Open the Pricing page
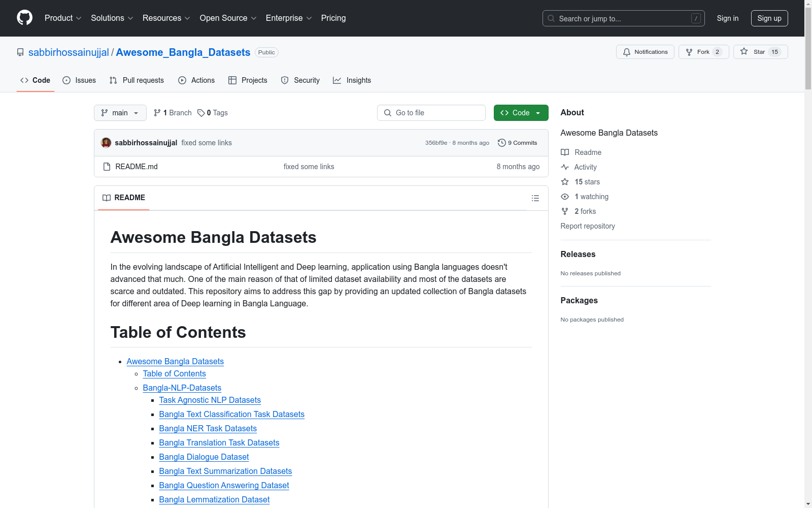 point(333,18)
